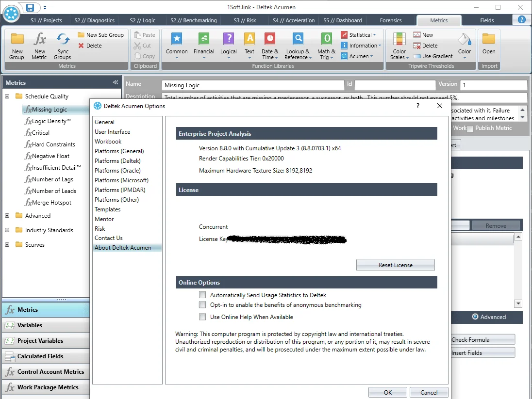
Task: Open the Financial function library
Action: click(203, 46)
